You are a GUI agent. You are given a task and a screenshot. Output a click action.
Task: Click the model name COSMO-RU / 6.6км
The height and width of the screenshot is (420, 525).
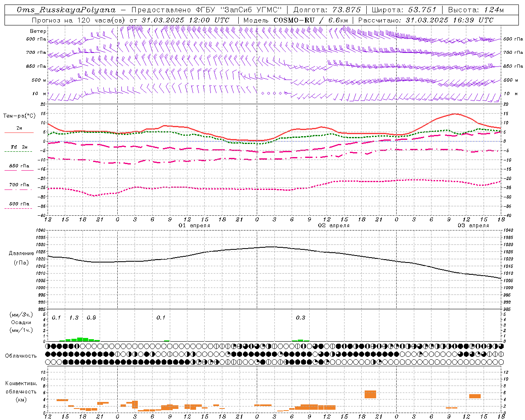[x=310, y=20]
